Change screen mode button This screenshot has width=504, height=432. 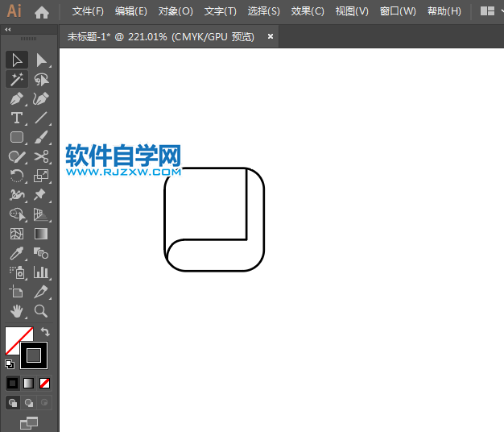click(x=29, y=422)
